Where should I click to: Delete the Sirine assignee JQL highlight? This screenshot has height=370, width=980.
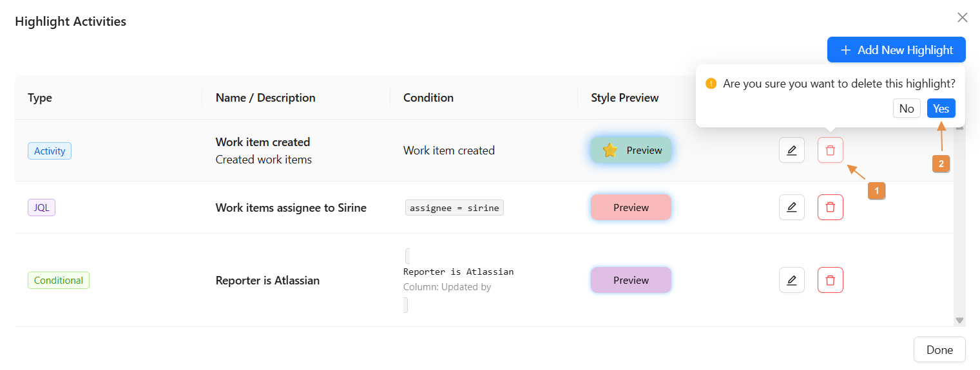(x=830, y=207)
